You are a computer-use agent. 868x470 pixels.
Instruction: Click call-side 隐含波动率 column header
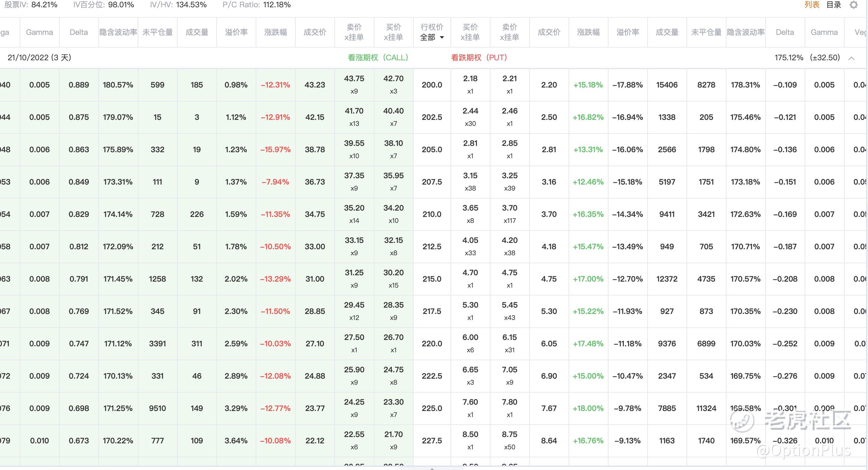[118, 32]
